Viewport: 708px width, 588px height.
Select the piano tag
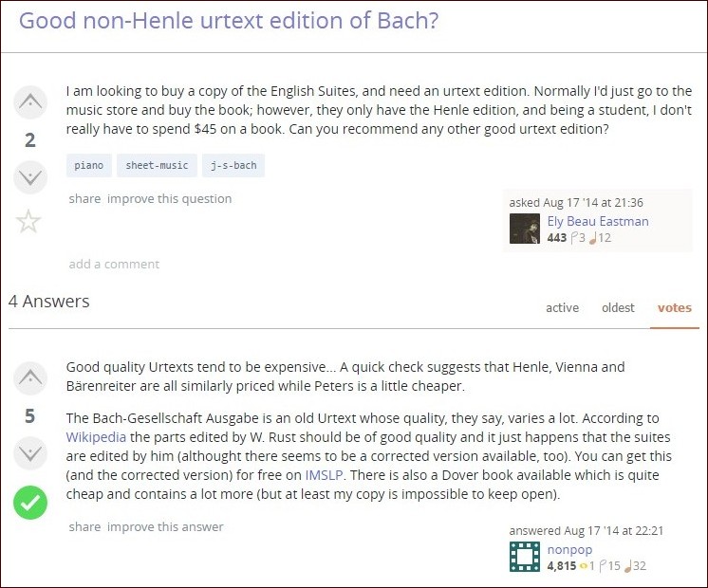88,165
